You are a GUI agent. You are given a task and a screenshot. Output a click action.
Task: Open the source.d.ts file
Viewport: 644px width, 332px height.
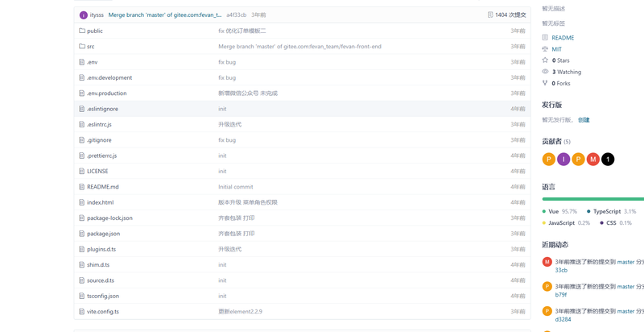(x=101, y=280)
